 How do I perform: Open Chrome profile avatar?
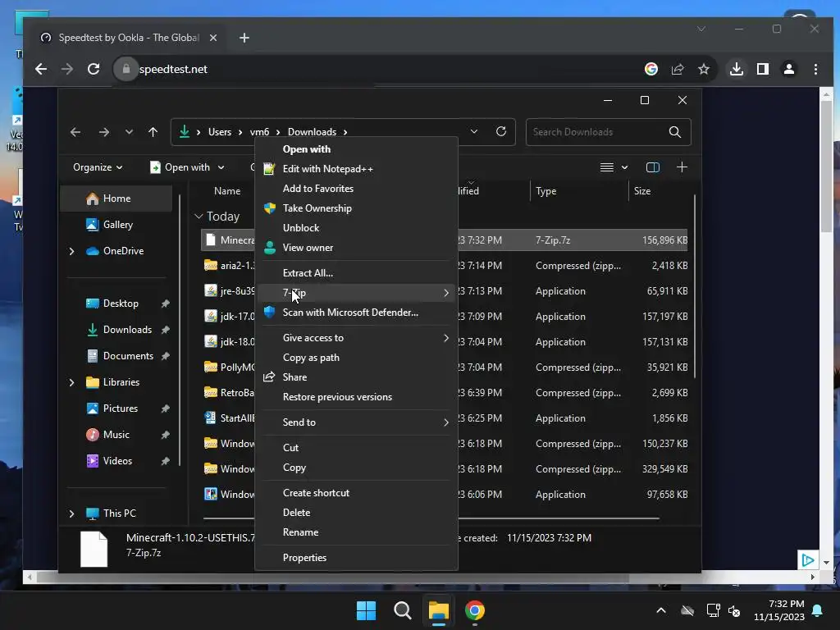tap(788, 69)
